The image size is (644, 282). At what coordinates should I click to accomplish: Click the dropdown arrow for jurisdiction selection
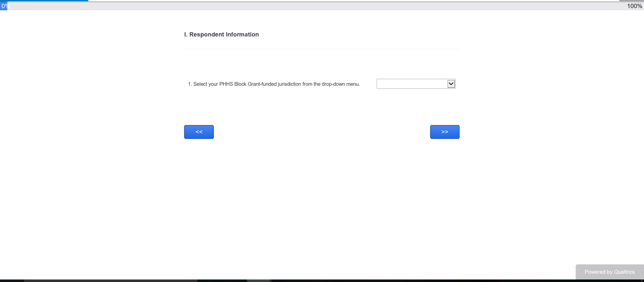pyautogui.click(x=451, y=84)
